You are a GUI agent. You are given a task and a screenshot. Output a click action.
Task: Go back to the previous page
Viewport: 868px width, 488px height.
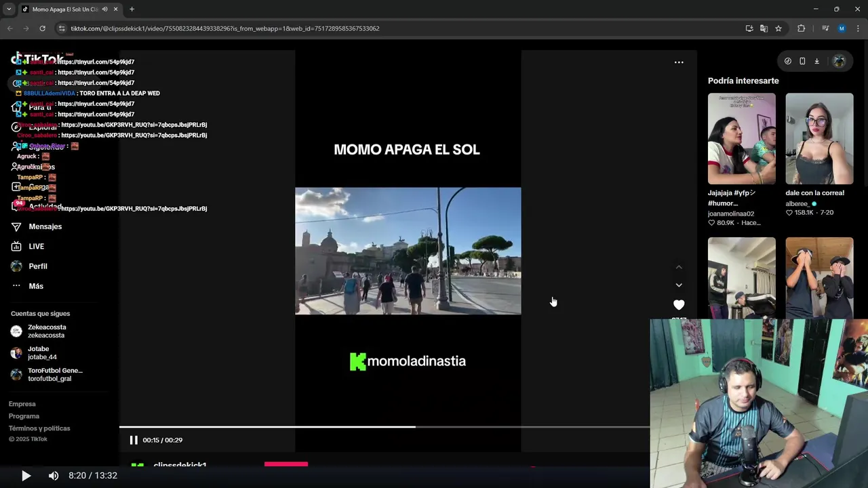tap(9, 28)
